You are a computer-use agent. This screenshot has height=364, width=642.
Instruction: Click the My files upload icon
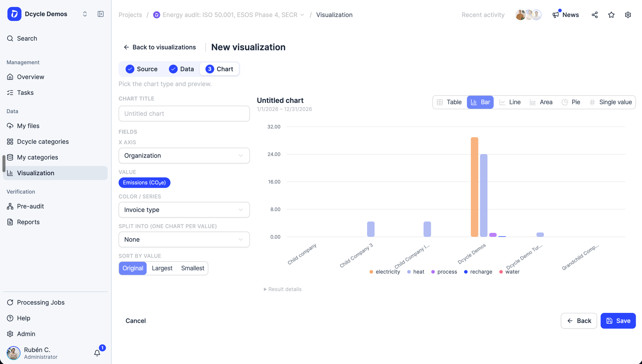click(x=10, y=126)
